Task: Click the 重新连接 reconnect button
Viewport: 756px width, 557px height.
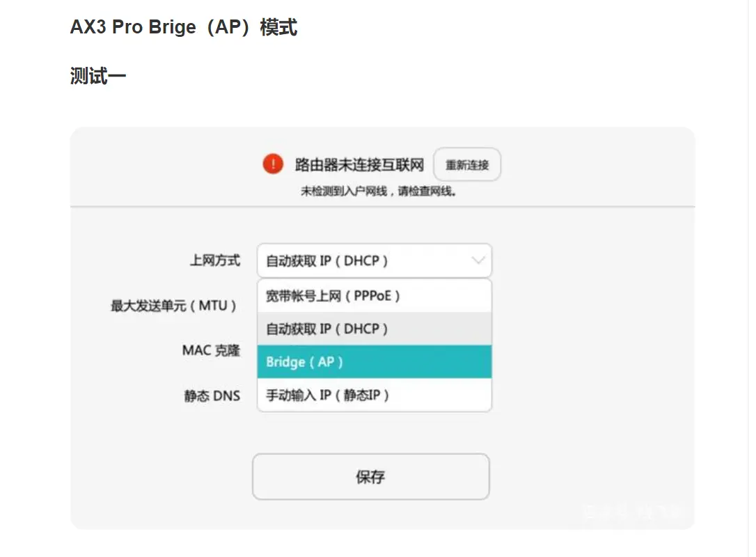Action: [x=466, y=165]
